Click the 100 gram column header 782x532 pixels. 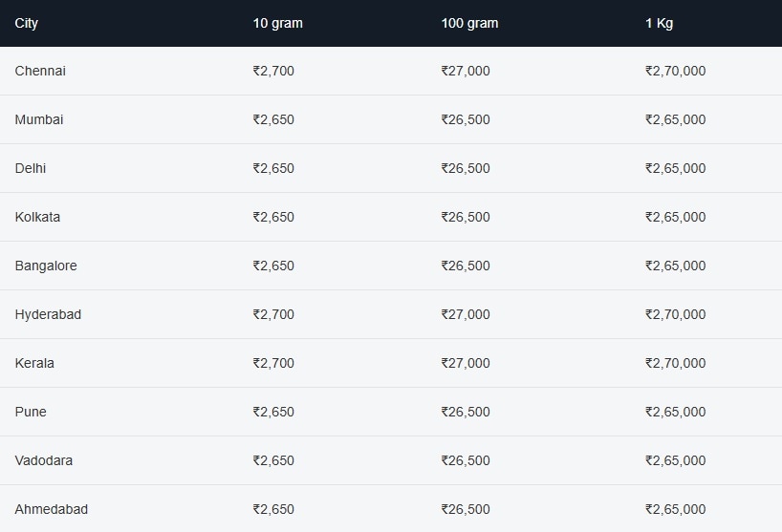469,24
